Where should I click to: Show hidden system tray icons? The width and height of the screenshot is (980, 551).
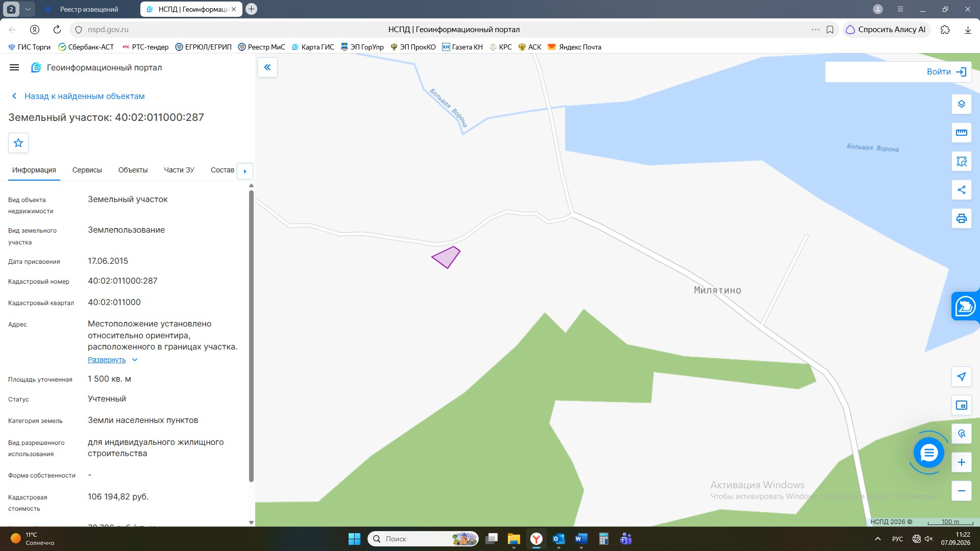tap(878, 539)
